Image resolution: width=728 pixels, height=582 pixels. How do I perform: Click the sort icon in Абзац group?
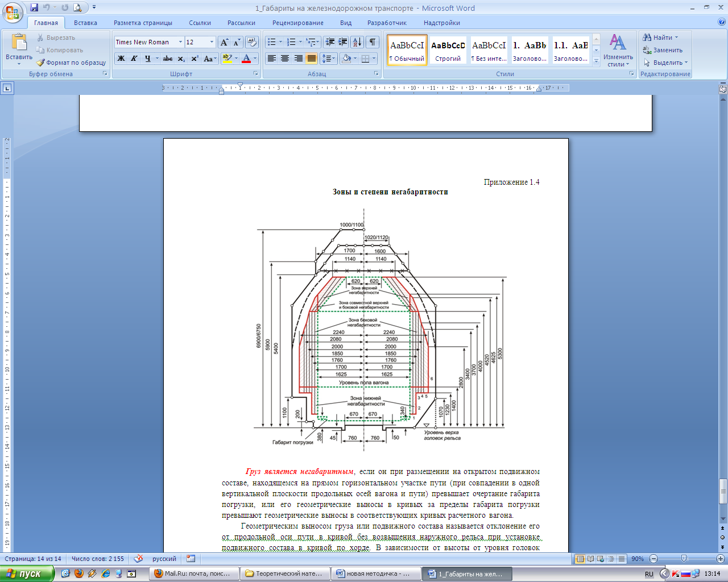357,42
